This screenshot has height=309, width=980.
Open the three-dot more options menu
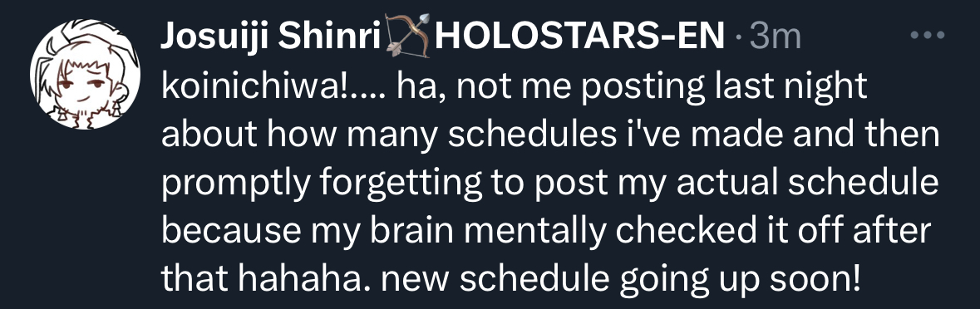928,37
